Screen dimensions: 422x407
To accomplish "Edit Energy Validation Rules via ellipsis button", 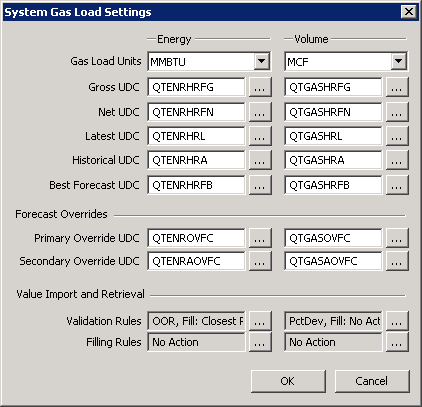I will coord(260,321).
